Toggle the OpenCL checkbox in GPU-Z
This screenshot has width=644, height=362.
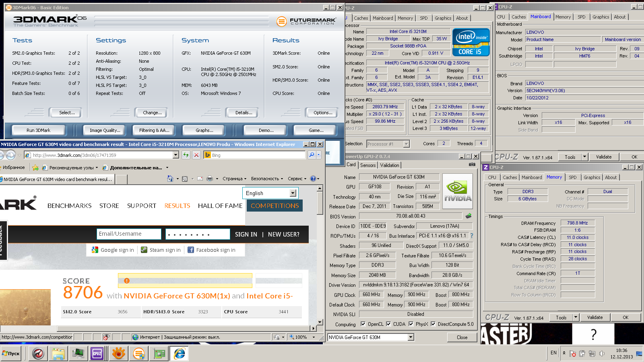[x=363, y=324]
